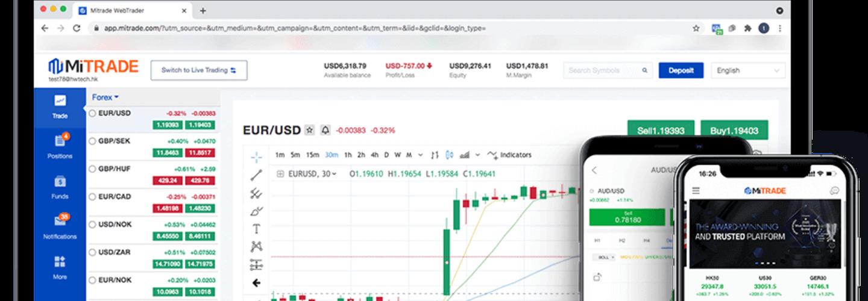868x301 pixels.
Task: Open the Trade section in sidebar
Action: (x=60, y=107)
